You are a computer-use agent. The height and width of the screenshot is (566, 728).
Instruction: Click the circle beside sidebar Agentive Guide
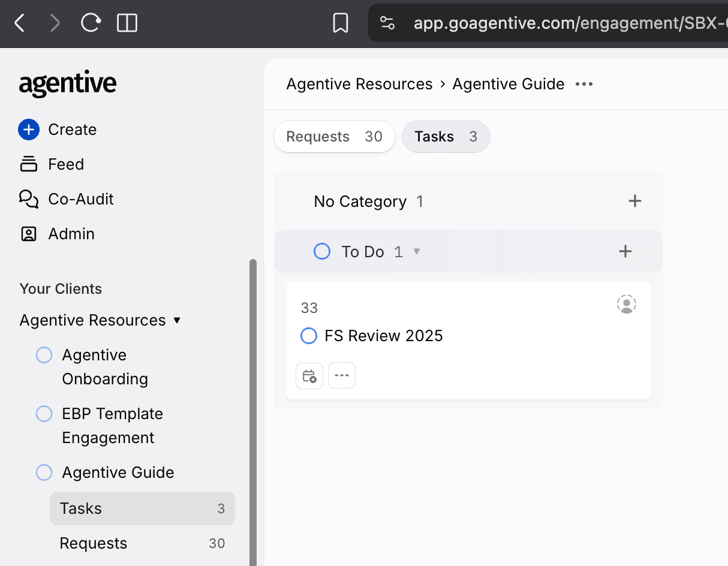coord(44,472)
